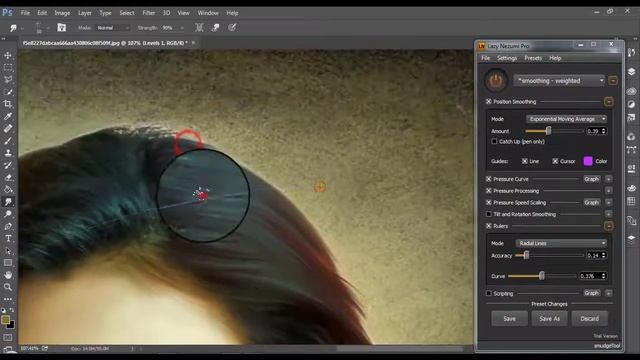Open the smudge Mode Normal dropdown

point(113,28)
